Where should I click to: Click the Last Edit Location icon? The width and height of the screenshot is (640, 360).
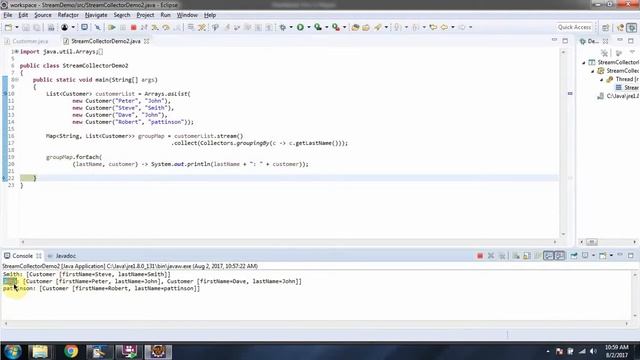433,27
